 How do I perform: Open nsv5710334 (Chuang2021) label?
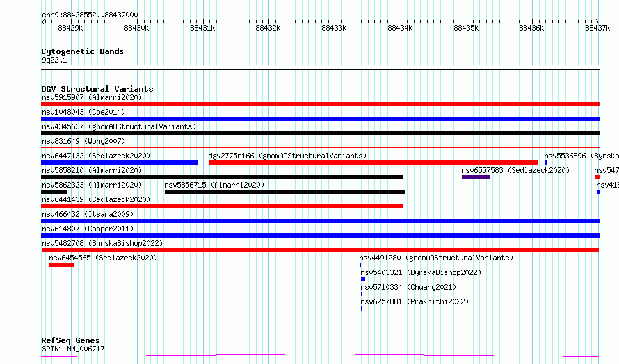point(408,287)
